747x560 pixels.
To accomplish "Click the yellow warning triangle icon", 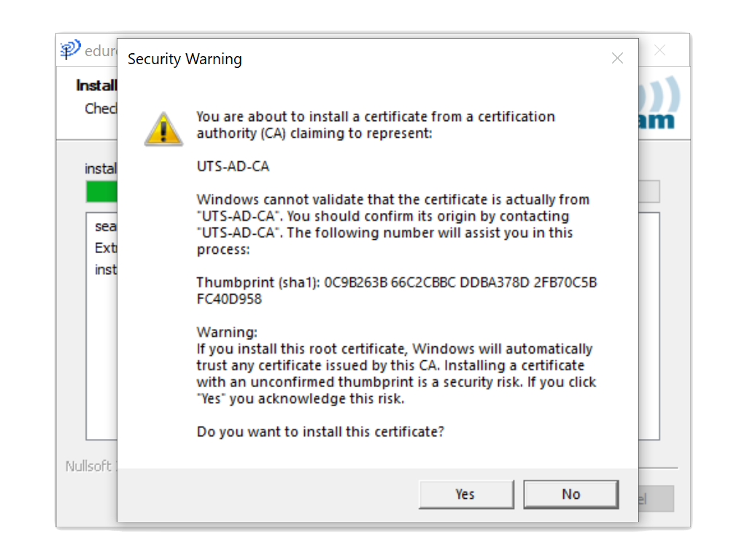I will pos(163,128).
